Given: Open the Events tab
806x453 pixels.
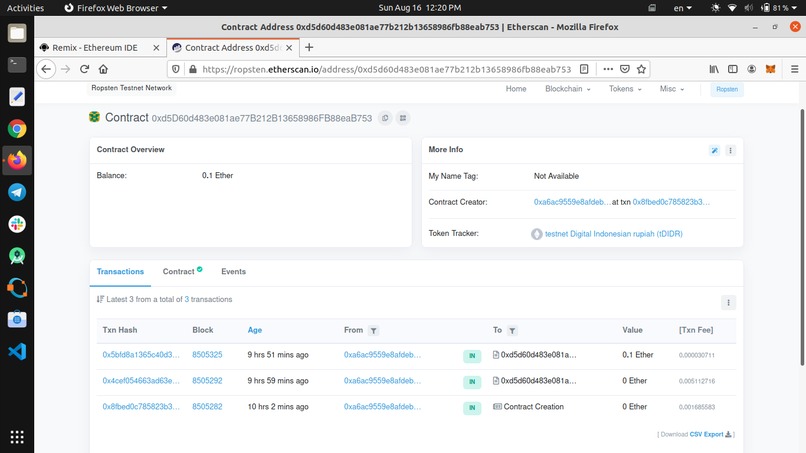Looking at the screenshot, I should point(233,271).
